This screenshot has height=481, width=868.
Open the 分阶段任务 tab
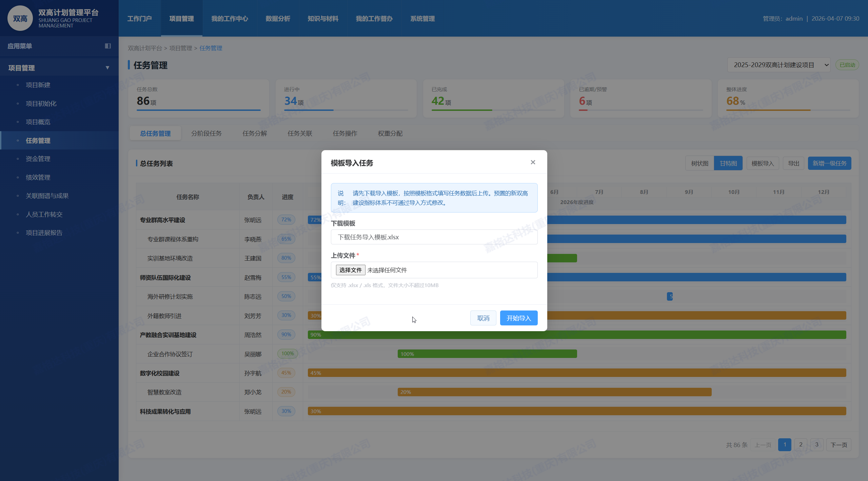tap(206, 133)
